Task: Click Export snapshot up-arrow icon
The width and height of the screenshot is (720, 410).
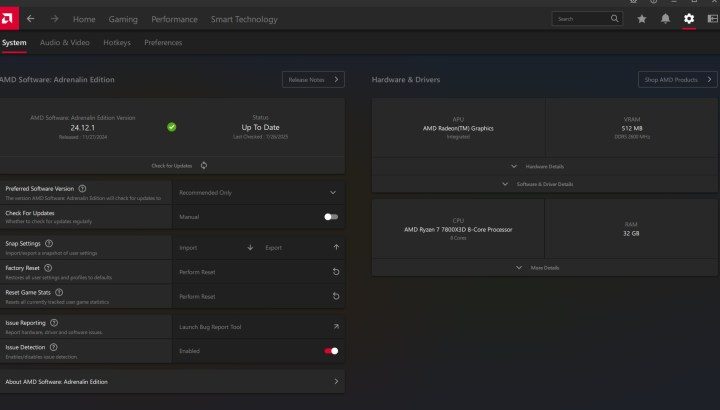Action: [336, 247]
